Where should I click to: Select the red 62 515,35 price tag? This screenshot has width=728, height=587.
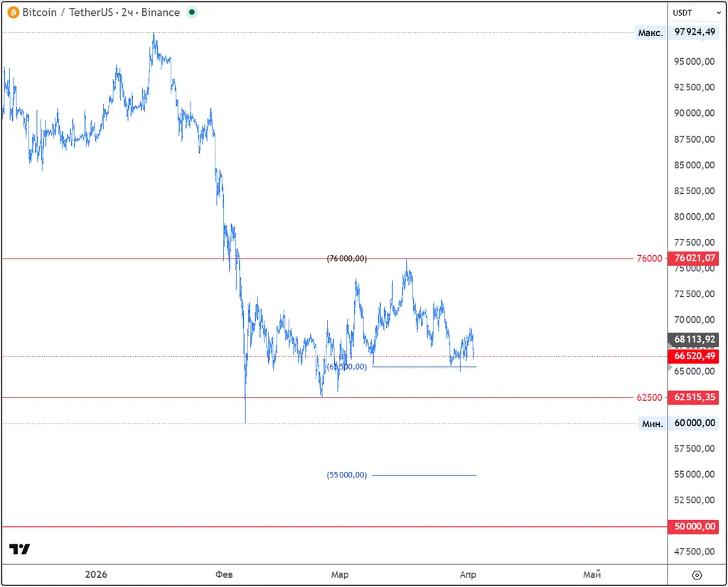[x=695, y=398]
